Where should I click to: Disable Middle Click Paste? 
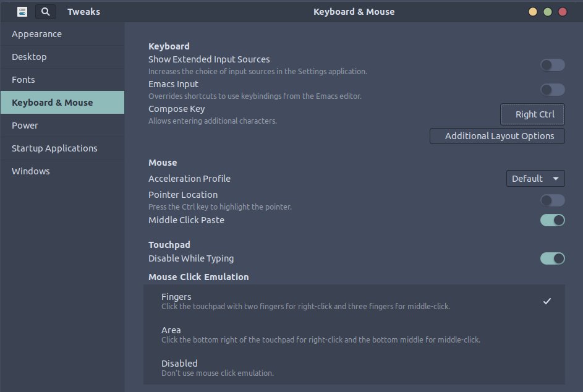click(x=552, y=220)
